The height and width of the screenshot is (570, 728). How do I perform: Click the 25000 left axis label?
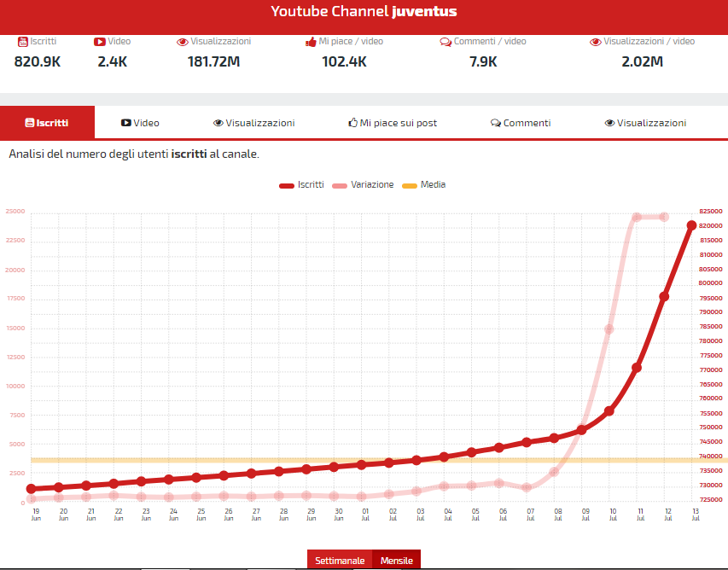15,212
